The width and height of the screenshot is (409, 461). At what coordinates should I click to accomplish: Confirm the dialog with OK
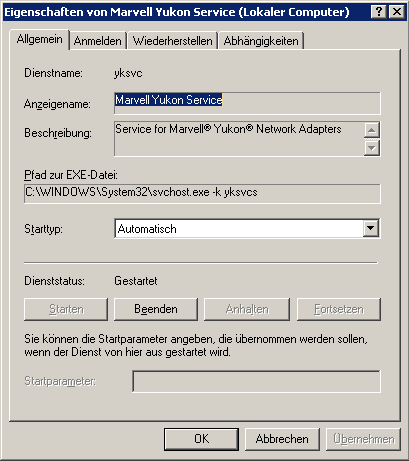click(201, 439)
